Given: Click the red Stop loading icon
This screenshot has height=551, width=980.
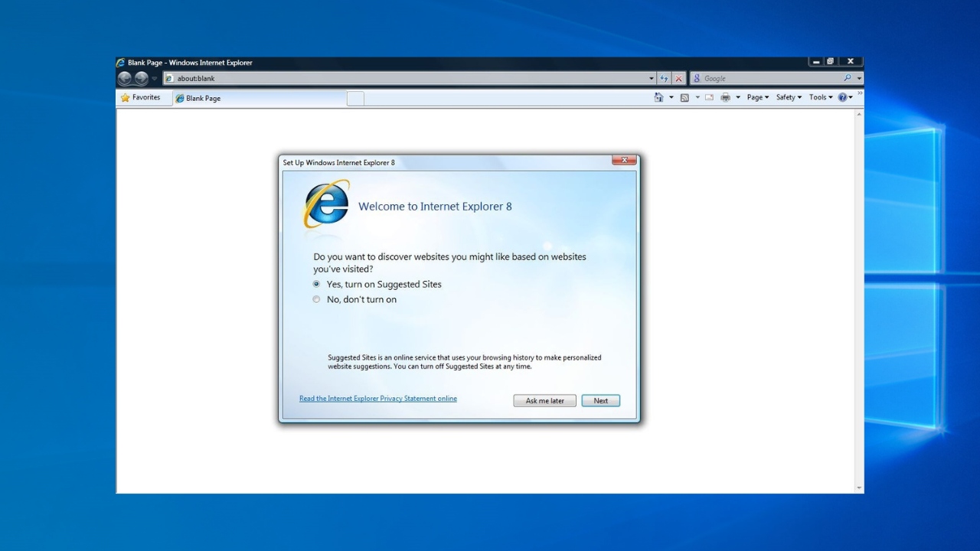Looking at the screenshot, I should [678, 78].
